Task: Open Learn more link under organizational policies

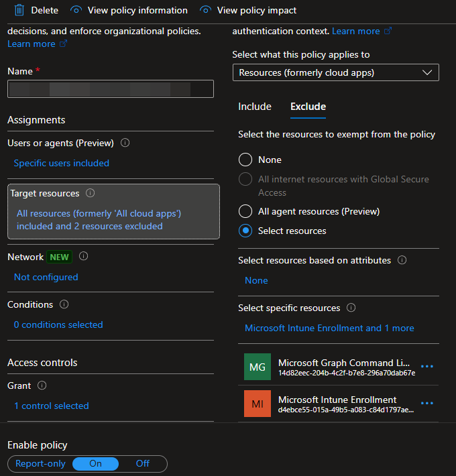Action: [x=32, y=44]
